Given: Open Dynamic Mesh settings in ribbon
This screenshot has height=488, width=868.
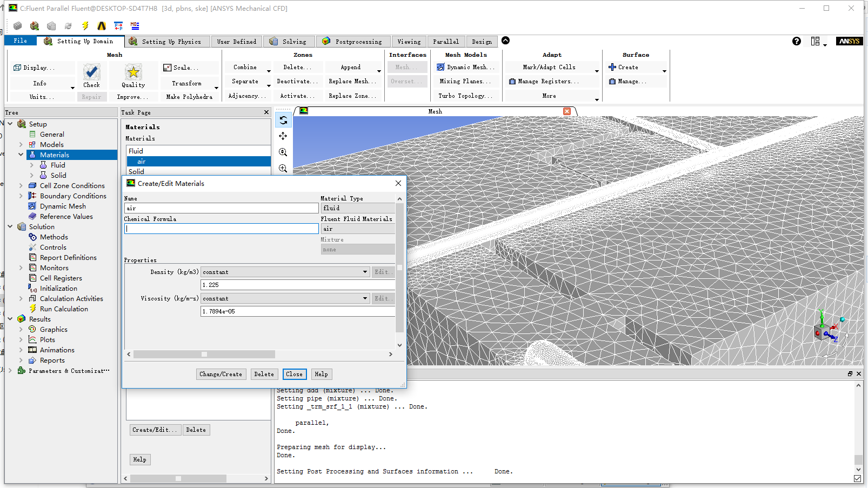Looking at the screenshot, I should (x=466, y=68).
